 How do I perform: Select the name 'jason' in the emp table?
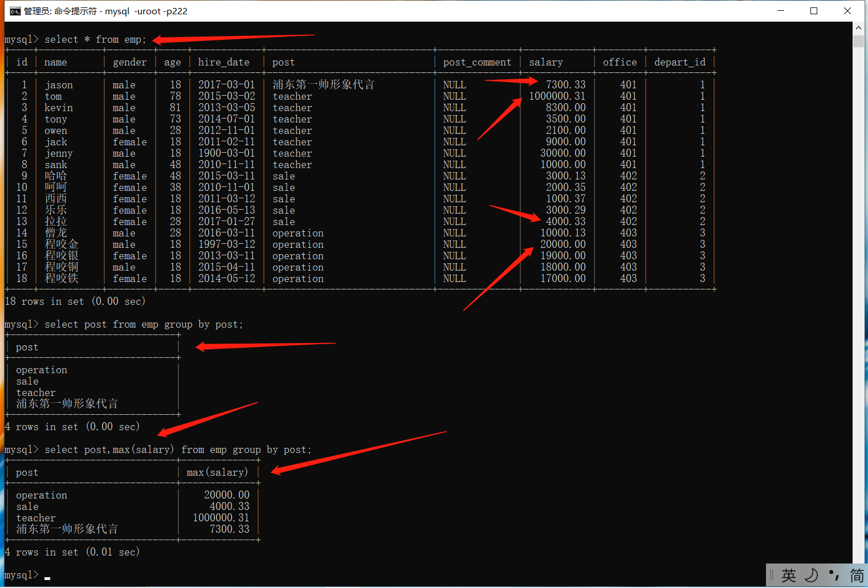coord(59,85)
